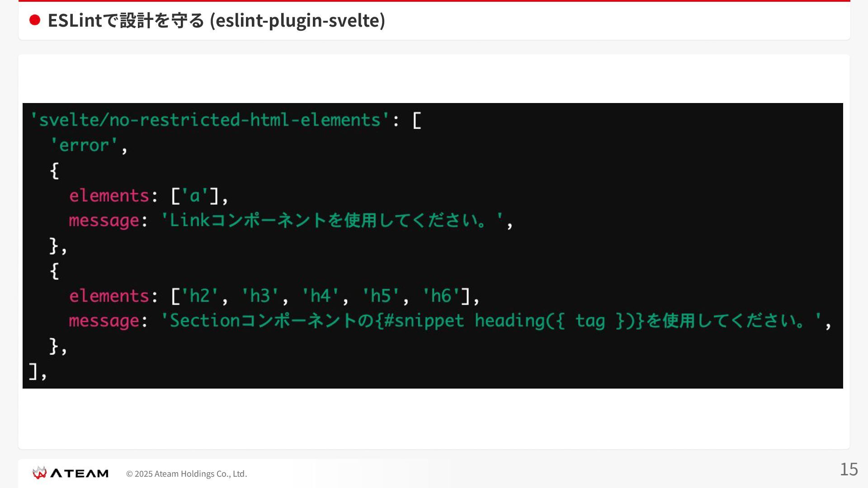Click the 'h4' string in elements array
The image size is (868, 488).
pos(321,296)
